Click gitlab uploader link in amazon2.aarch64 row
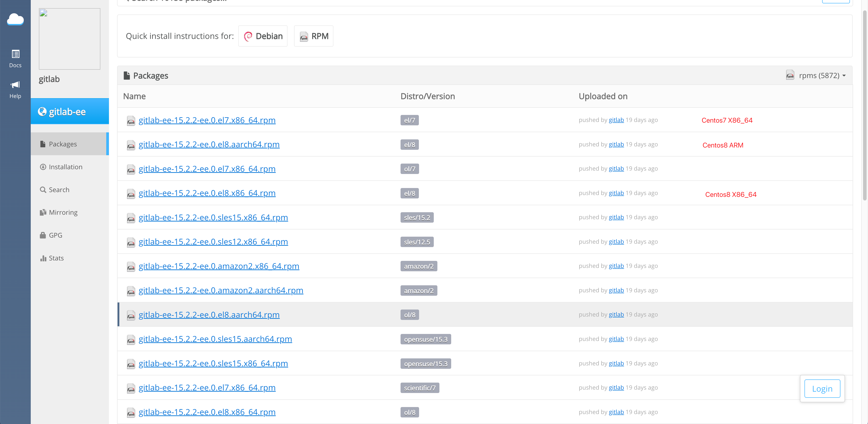 coord(616,290)
